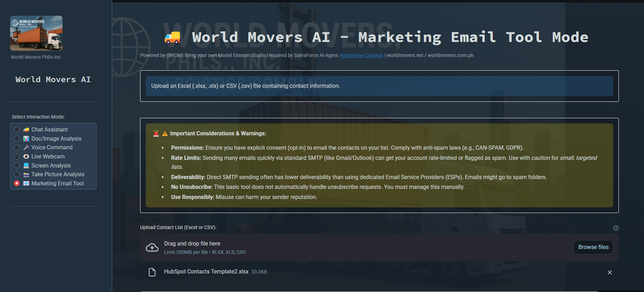Click the blue upload instruction info box
The width and height of the screenshot is (644, 292).
tap(379, 86)
